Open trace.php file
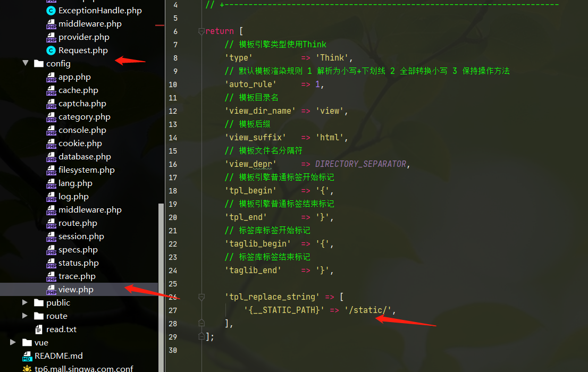Screen dimensions: 588x372 click(x=77, y=276)
